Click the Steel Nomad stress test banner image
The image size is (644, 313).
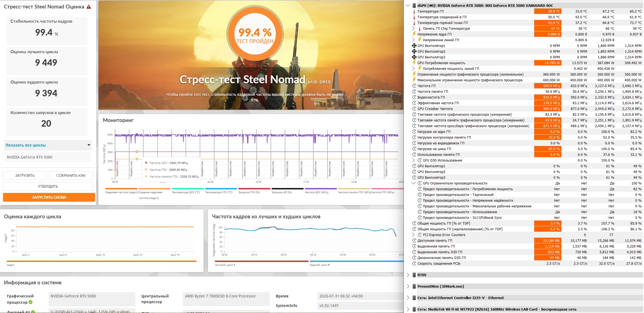point(251,55)
